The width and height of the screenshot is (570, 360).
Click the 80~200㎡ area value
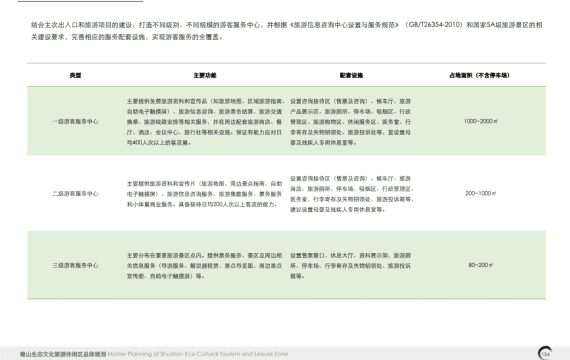[x=481, y=265]
